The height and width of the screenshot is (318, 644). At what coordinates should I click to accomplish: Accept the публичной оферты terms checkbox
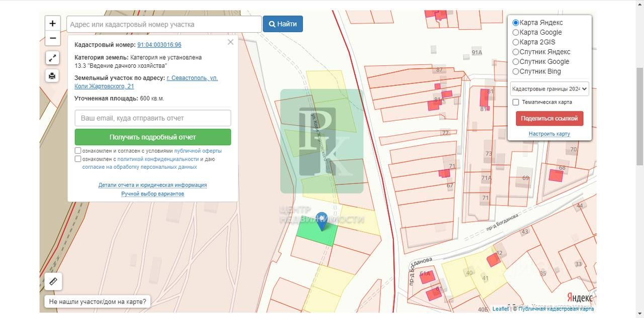(78, 151)
